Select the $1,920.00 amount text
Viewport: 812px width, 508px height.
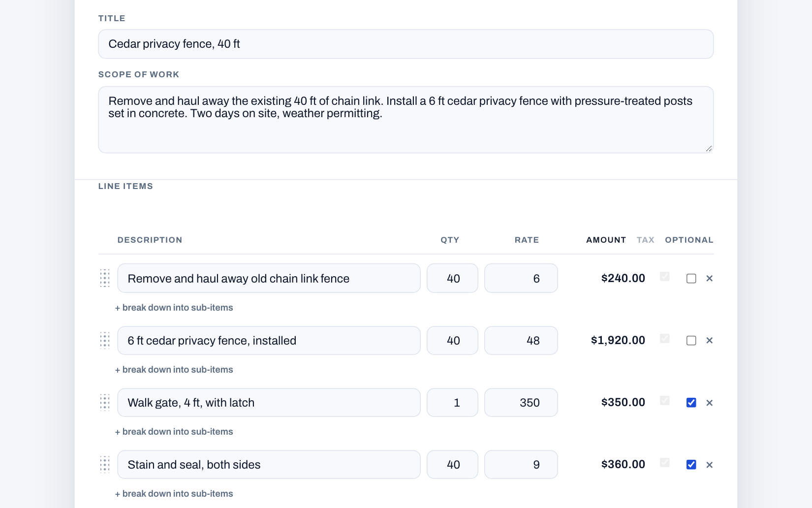coord(618,340)
